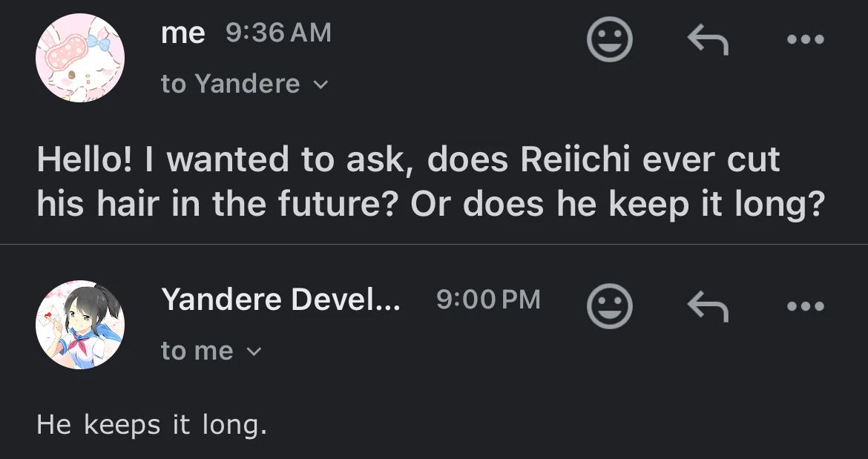This screenshot has height=459, width=868.
Task: Open the overflow menu on the first email
Action: coord(806,39)
